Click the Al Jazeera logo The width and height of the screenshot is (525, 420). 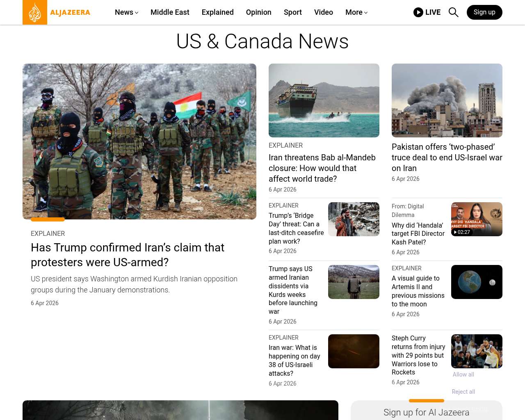(57, 12)
